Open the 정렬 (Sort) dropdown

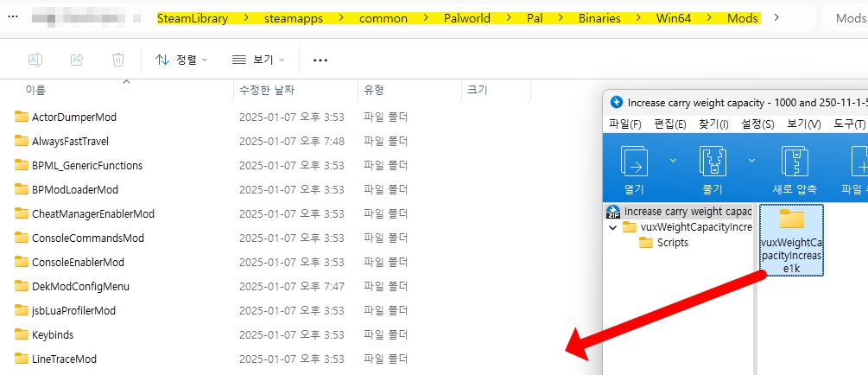[181, 60]
